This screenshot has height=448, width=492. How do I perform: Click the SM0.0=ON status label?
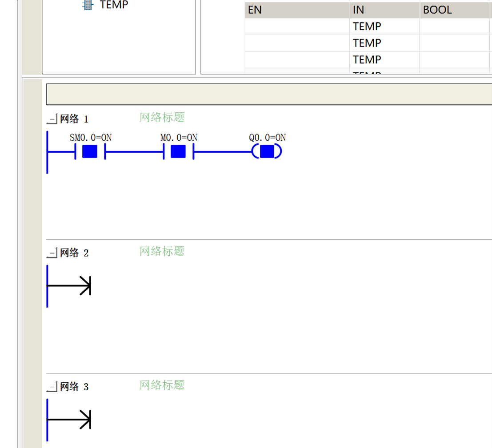(91, 138)
